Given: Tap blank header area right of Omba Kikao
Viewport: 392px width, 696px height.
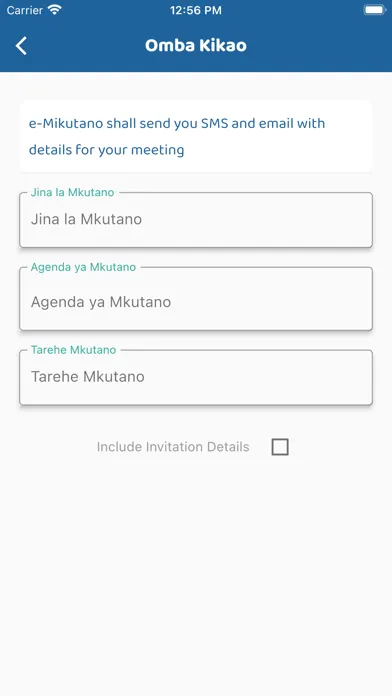Looking at the screenshot, I should [x=320, y=45].
